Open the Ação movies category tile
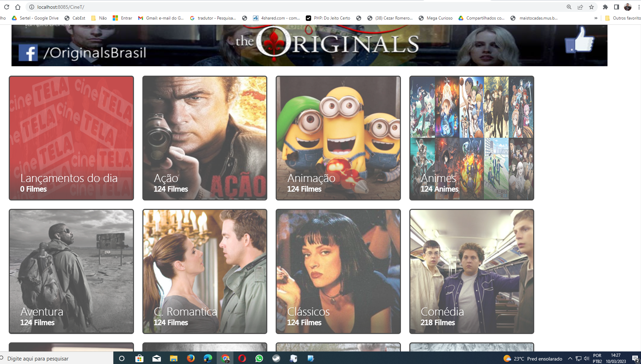The width and height of the screenshot is (641, 364). pyautogui.click(x=205, y=138)
